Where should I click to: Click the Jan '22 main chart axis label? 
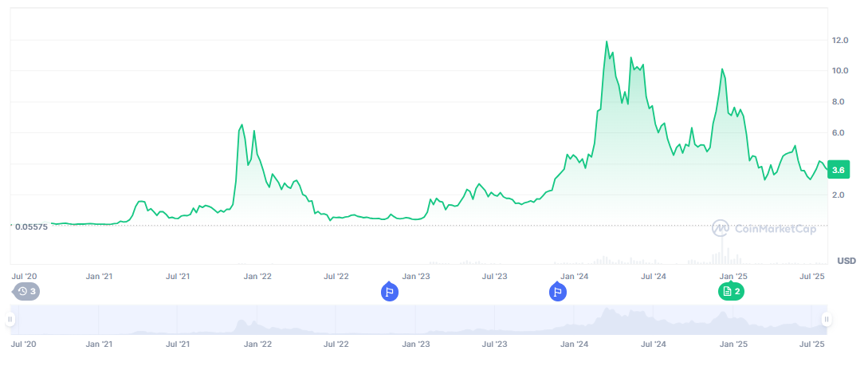click(x=258, y=276)
